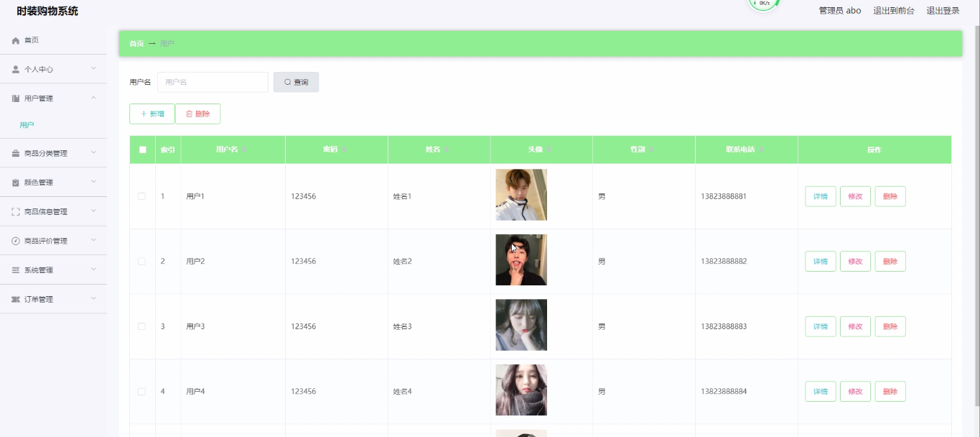The height and width of the screenshot is (437, 980).
Task: Click 退出到前台 in top bar
Action: (x=894, y=11)
